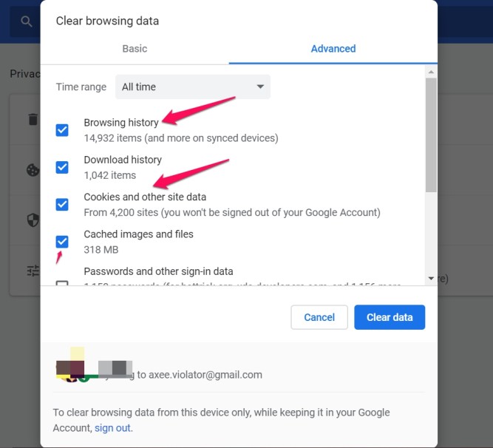The image size is (493, 448).
Task: Click the "Download history" label
Action: tap(123, 160)
